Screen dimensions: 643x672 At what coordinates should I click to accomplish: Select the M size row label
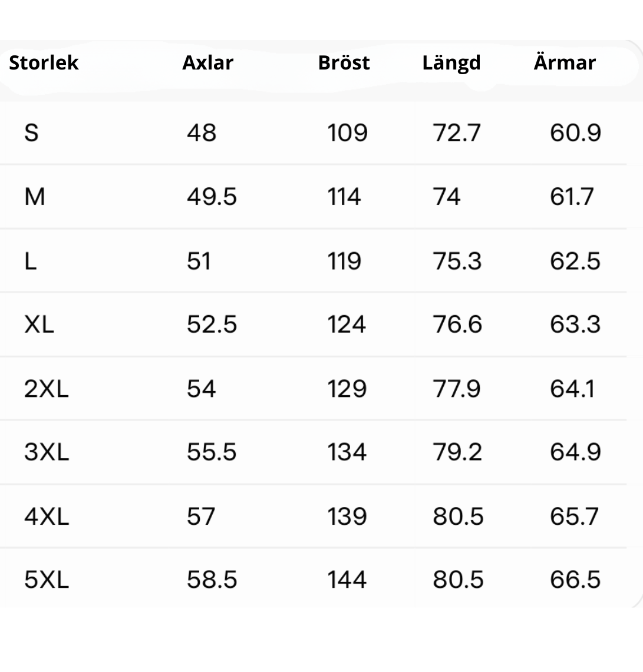tap(35, 197)
